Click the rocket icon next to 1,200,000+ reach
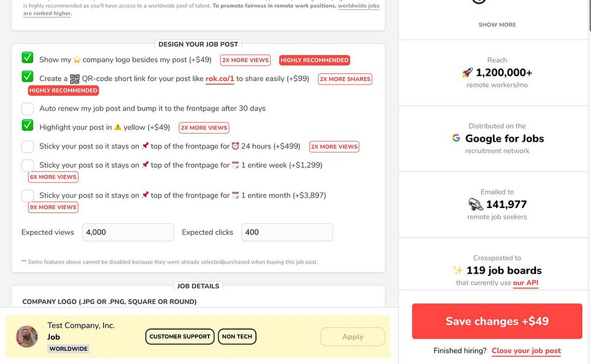This screenshot has width=591, height=364. [467, 73]
